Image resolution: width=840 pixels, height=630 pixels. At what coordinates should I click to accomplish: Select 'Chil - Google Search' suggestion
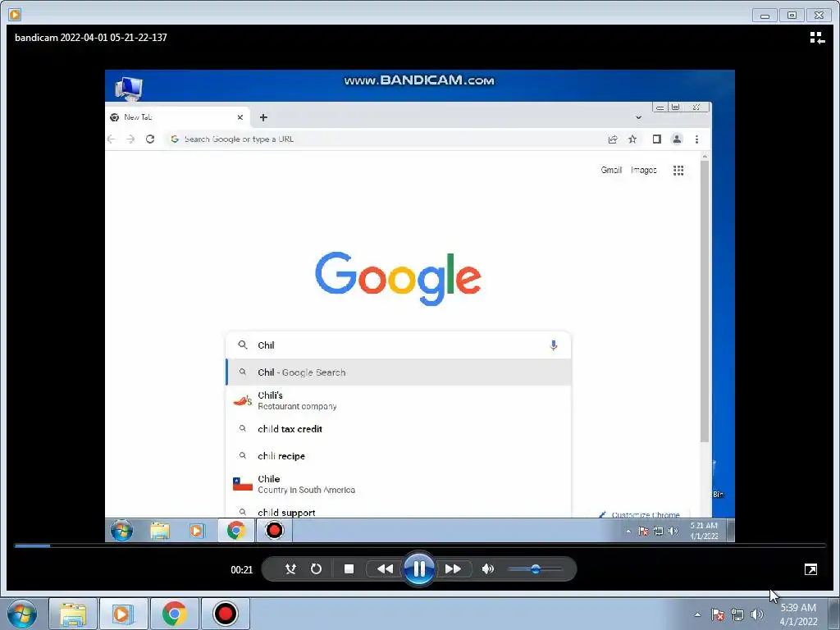click(x=398, y=372)
